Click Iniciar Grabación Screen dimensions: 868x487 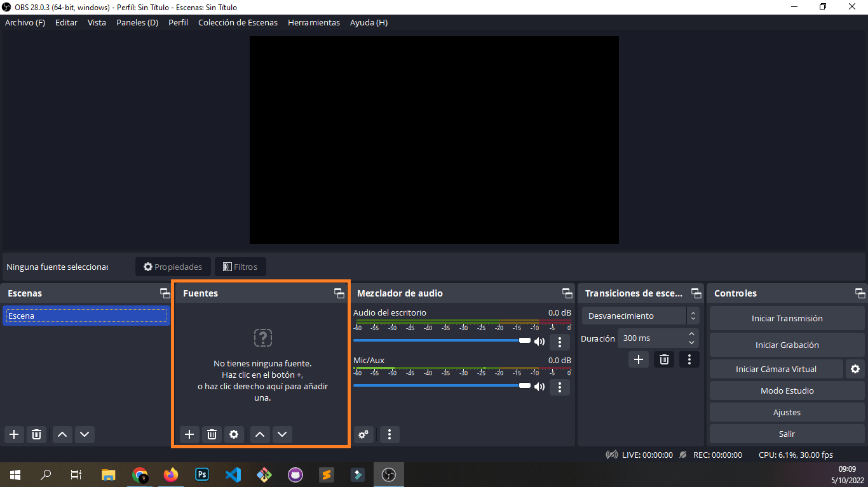787,345
